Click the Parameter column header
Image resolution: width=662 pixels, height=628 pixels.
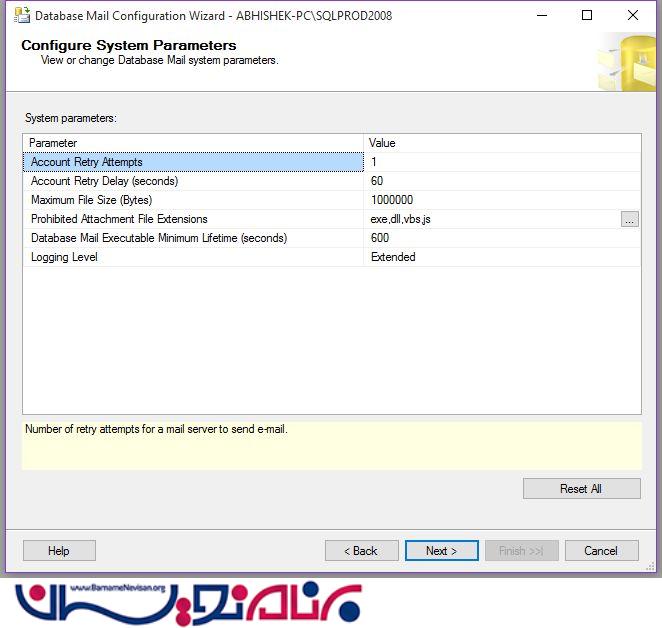tap(193, 143)
